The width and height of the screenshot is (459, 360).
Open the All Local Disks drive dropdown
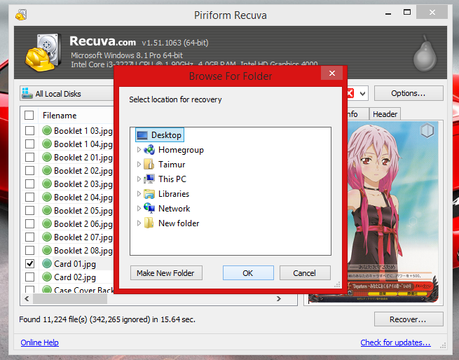point(67,93)
